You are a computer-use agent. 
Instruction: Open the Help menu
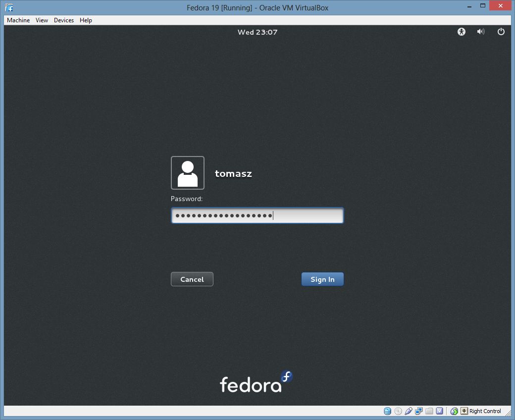pyautogui.click(x=86, y=20)
